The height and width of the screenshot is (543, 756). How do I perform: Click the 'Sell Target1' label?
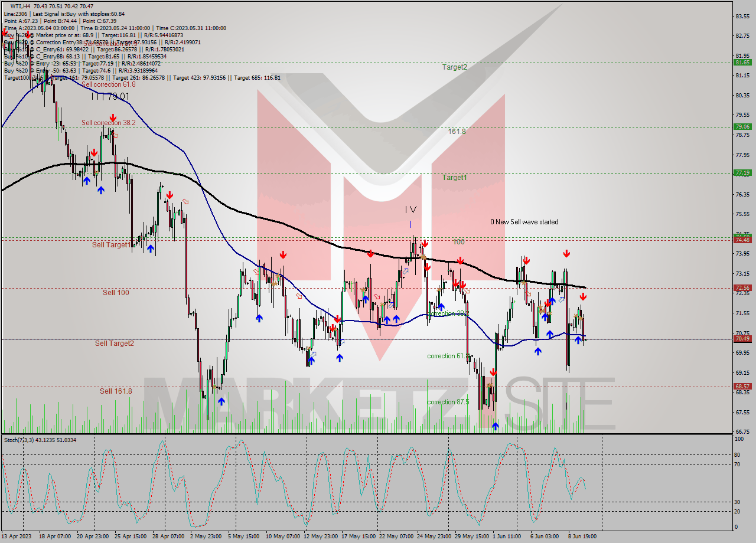pos(111,244)
